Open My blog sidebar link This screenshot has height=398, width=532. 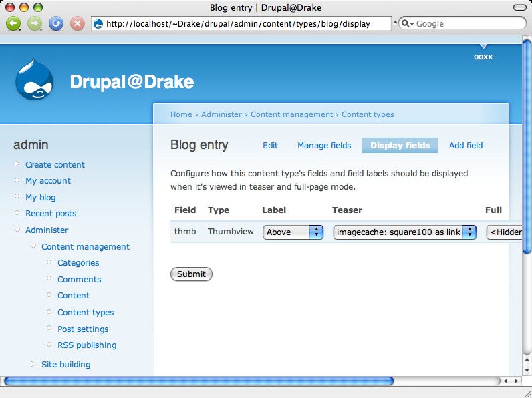40,197
